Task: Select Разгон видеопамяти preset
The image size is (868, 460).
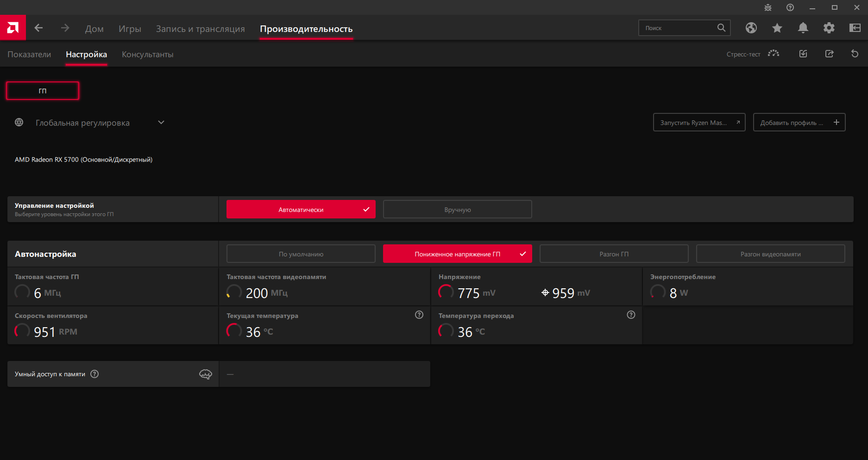Action: point(771,254)
